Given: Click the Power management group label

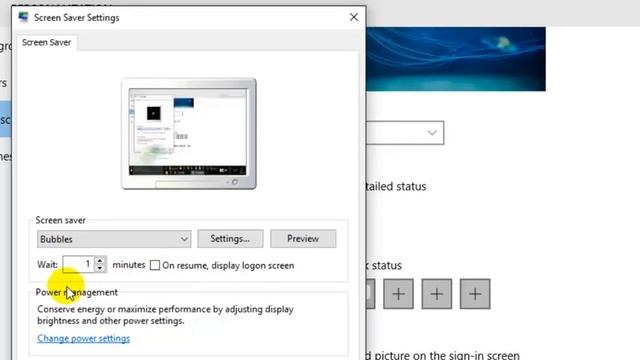Looking at the screenshot, I should (x=77, y=292).
